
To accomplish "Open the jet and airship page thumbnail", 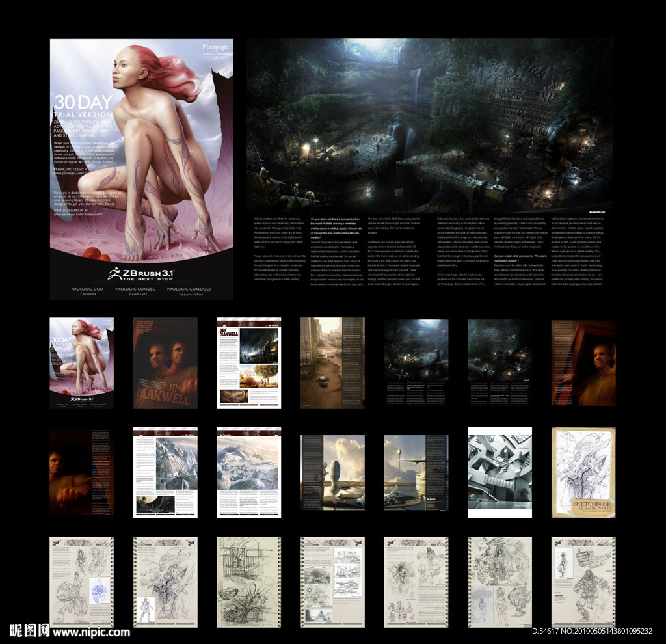I will (x=416, y=472).
